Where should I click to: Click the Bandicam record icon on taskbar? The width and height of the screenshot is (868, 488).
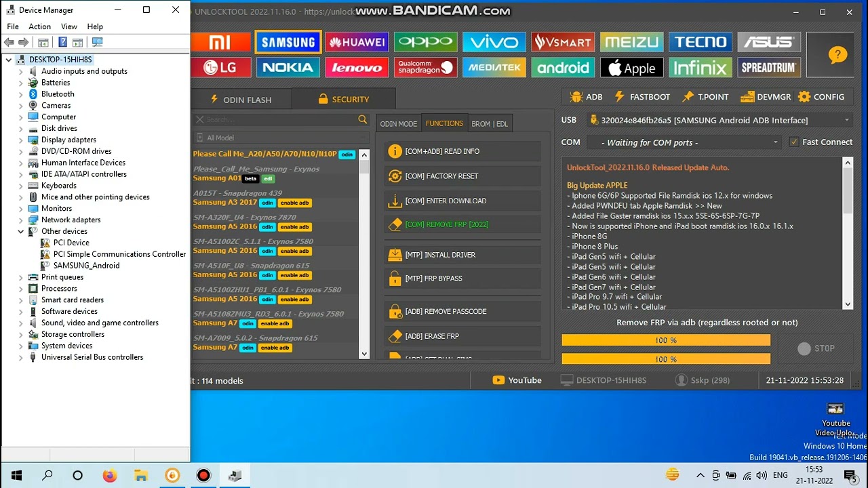[x=203, y=476]
